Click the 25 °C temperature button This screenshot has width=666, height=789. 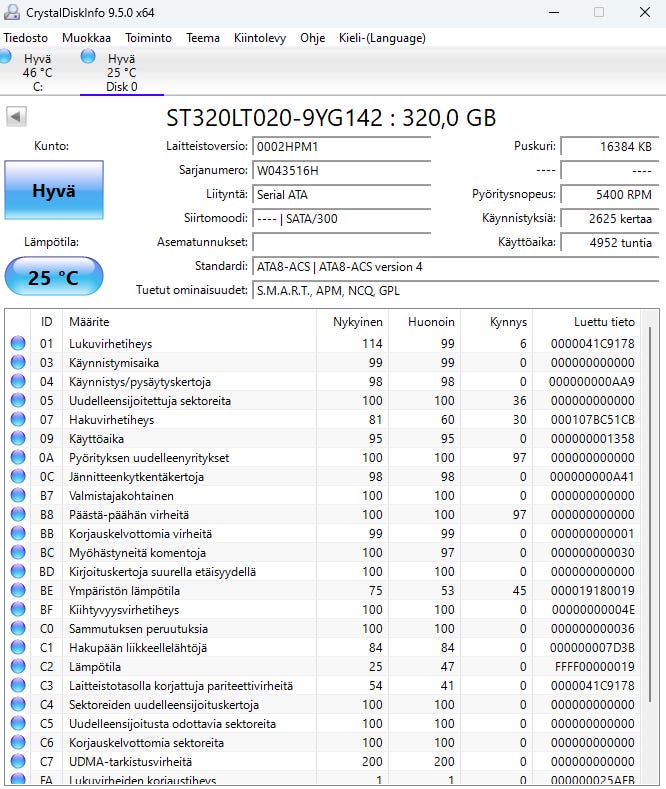pyautogui.click(x=53, y=277)
